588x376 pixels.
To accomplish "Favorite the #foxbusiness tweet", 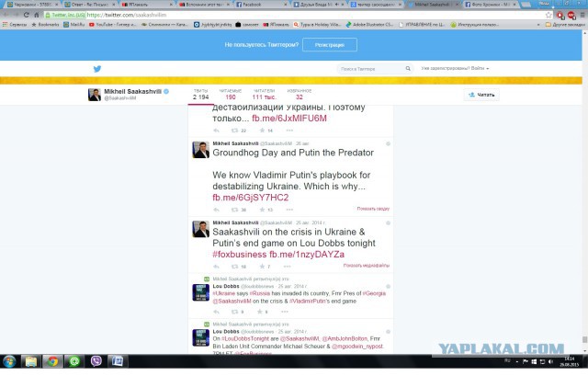I will 263,266.
